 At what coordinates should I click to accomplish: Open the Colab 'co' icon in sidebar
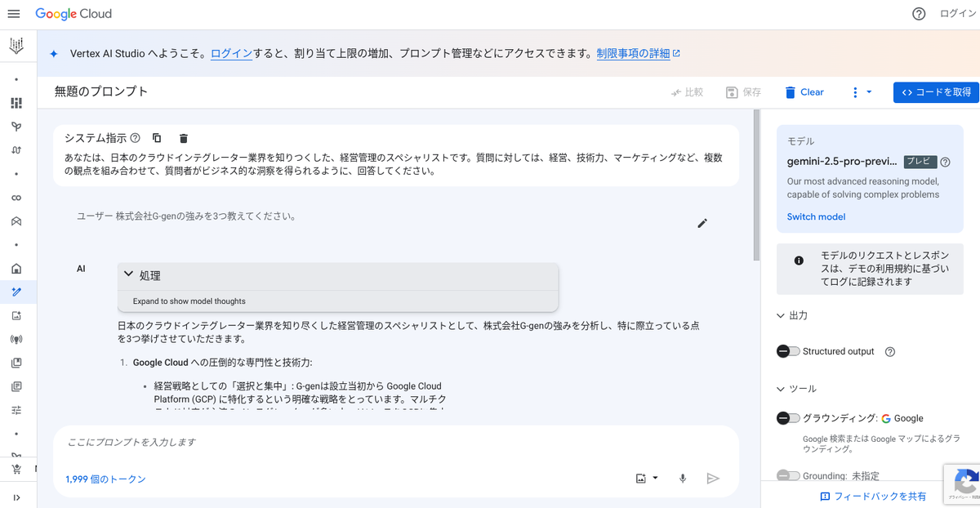pyautogui.click(x=16, y=198)
